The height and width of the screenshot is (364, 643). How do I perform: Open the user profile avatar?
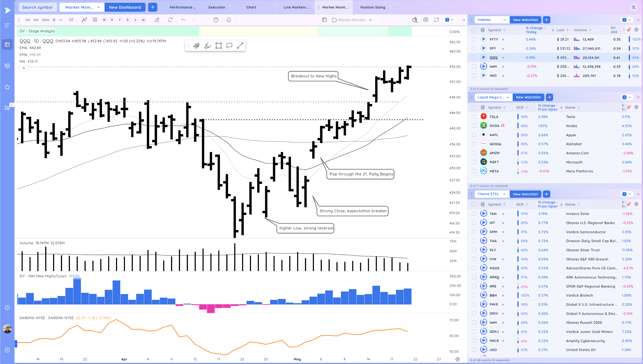pyautogui.click(x=7, y=329)
